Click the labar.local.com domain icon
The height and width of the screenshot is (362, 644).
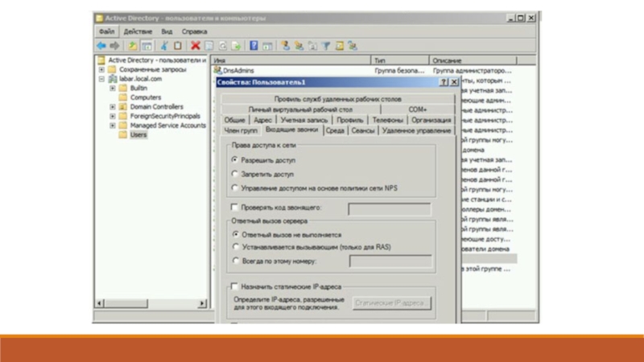113,79
